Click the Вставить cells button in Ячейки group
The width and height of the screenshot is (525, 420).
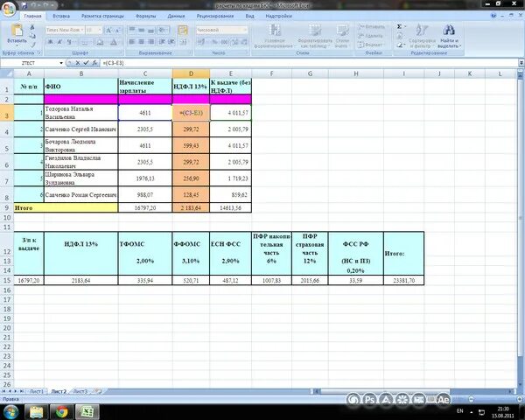[x=371, y=27]
